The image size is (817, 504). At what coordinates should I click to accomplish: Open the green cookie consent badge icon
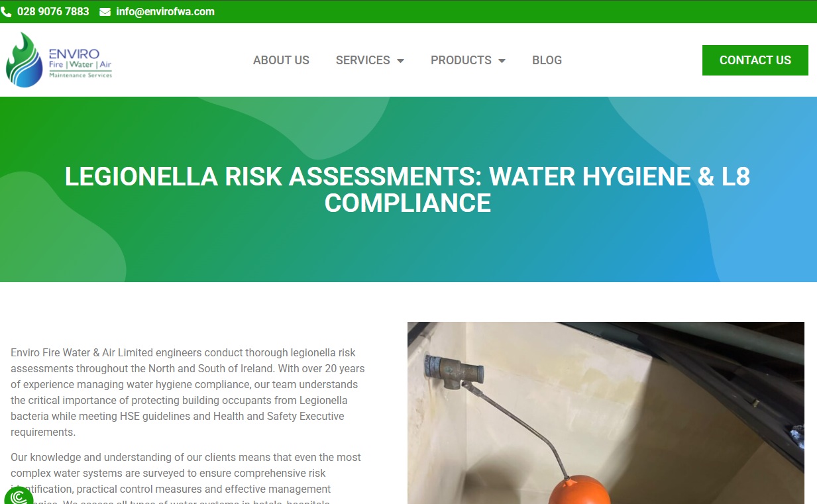(x=18, y=497)
